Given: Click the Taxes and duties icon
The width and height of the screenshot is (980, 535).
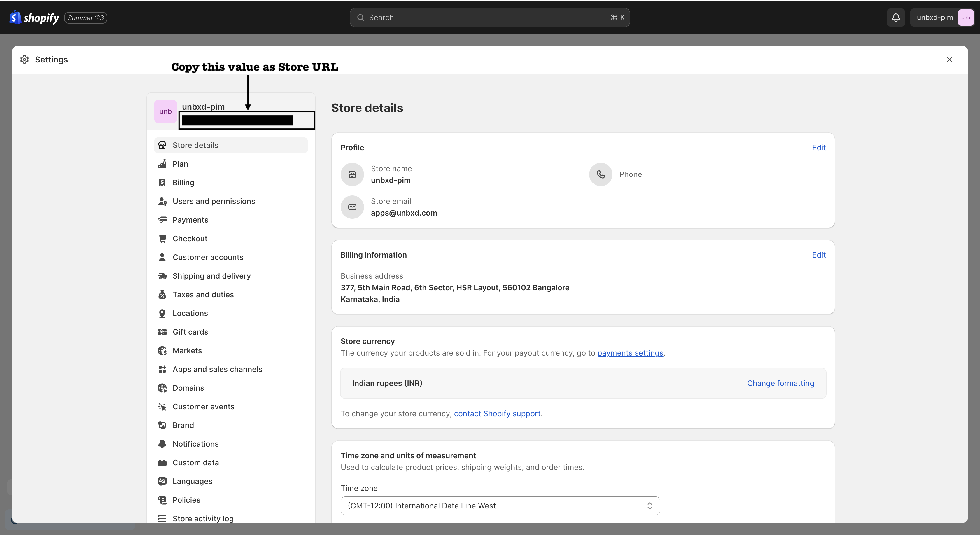Looking at the screenshot, I should [162, 295].
